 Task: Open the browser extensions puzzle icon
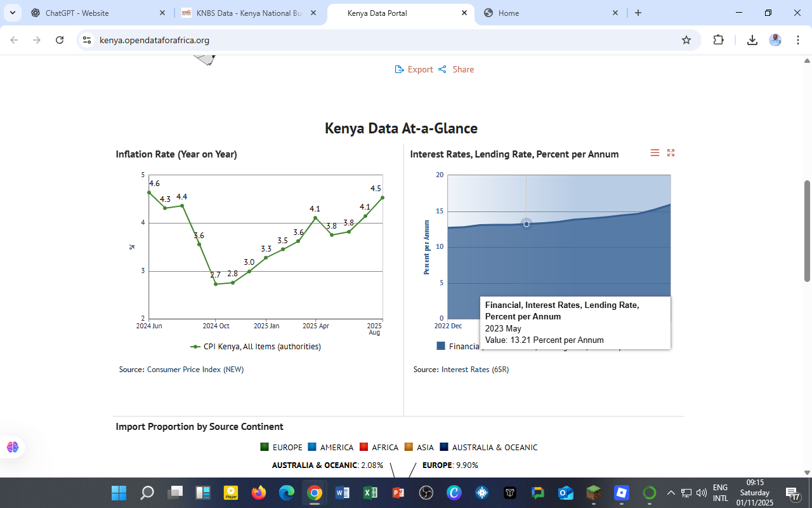719,39
